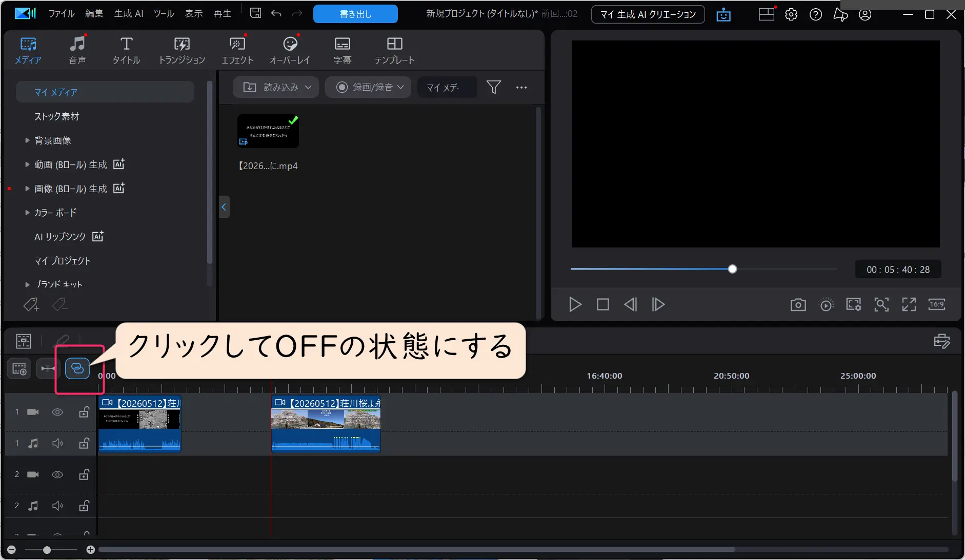
Task: Click the 書き出し export button
Action: point(355,14)
